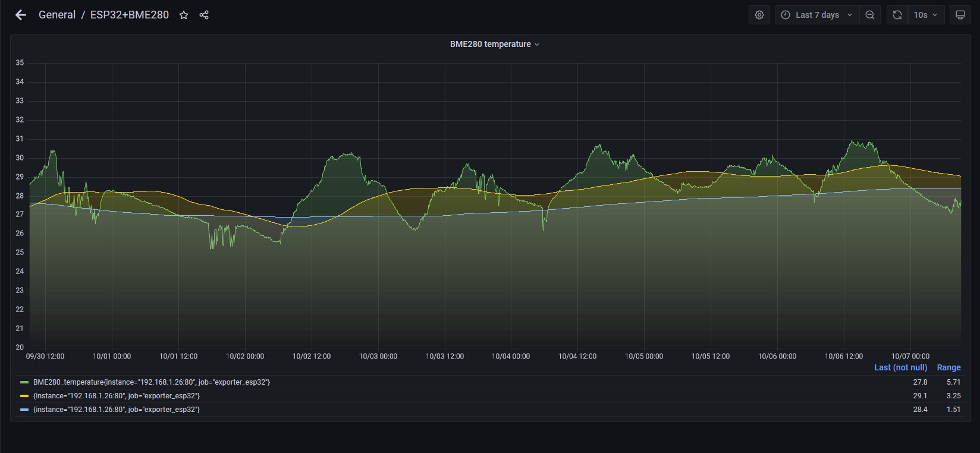Open the BME280 temperature panel menu
Viewport: 980px width, 453px height.
(x=494, y=44)
